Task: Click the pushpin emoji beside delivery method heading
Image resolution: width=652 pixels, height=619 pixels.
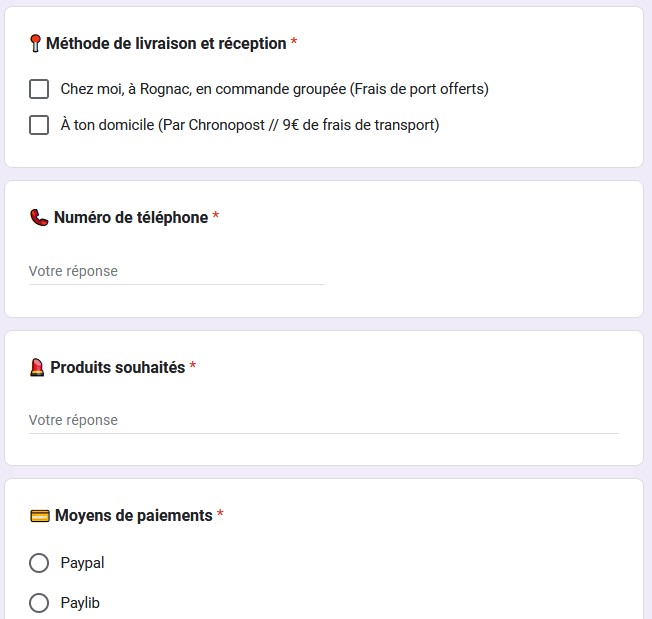Action: [x=35, y=43]
